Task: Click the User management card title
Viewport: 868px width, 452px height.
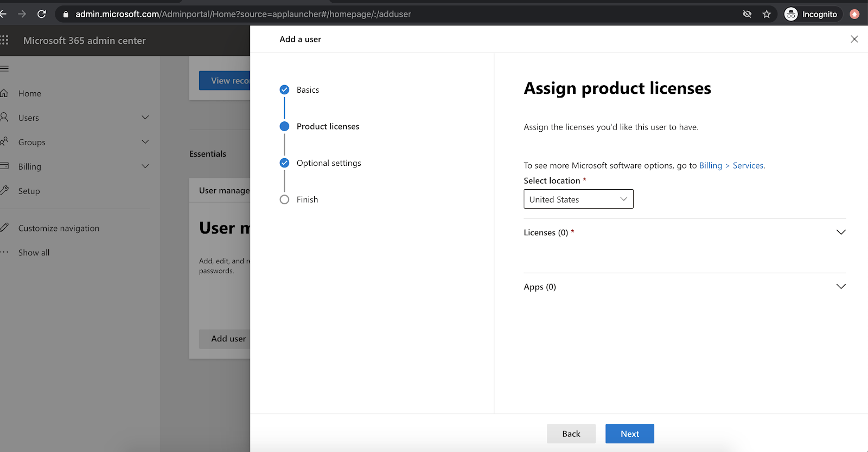Action: coord(225,190)
